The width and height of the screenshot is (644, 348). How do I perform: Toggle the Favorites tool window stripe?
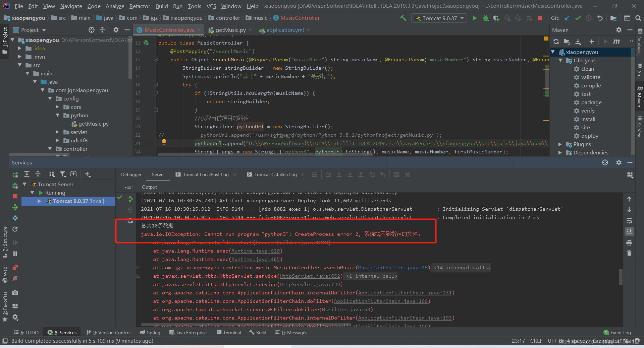5,306
